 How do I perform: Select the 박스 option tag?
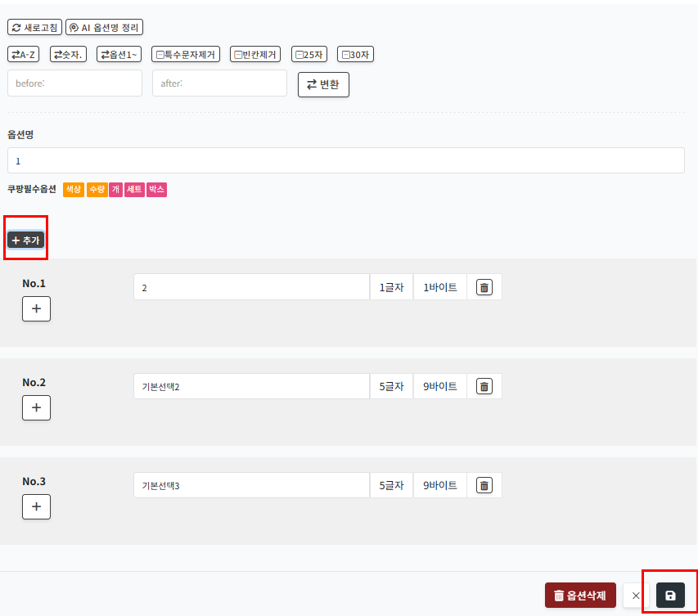156,190
